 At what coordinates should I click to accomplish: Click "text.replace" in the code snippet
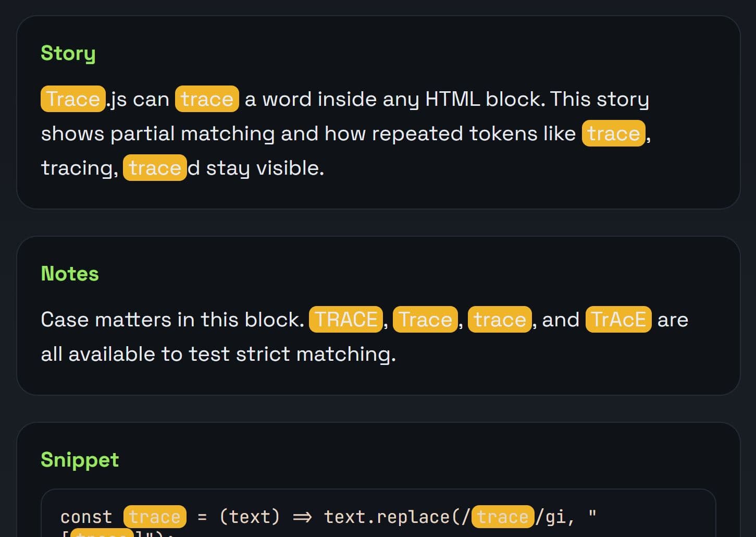[387, 517]
